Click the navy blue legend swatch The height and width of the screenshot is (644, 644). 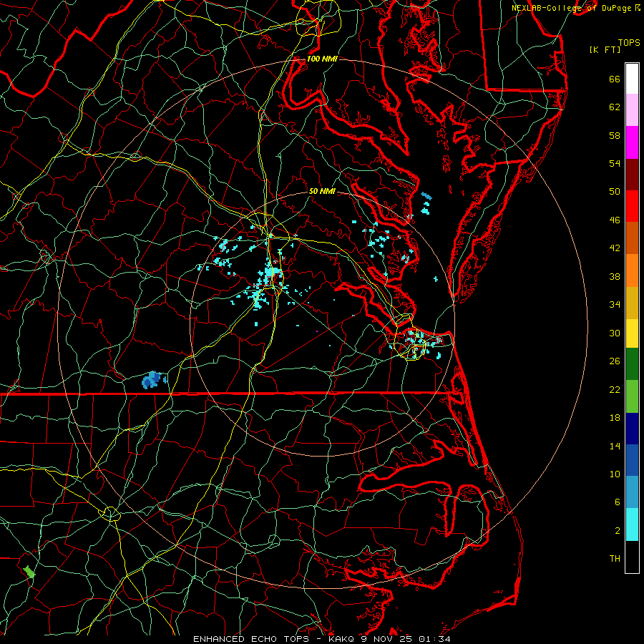[632, 429]
